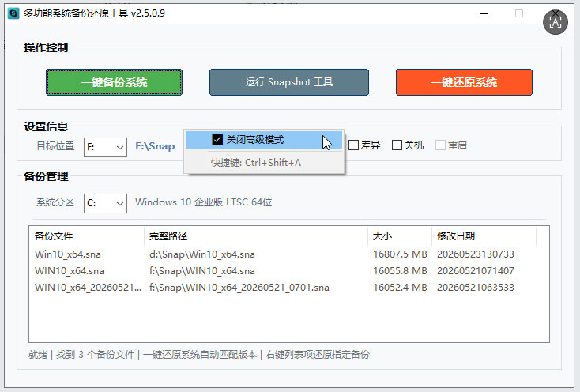The image size is (580, 392).
Task: Click the green 一键备份系统 button
Action: [x=114, y=82]
